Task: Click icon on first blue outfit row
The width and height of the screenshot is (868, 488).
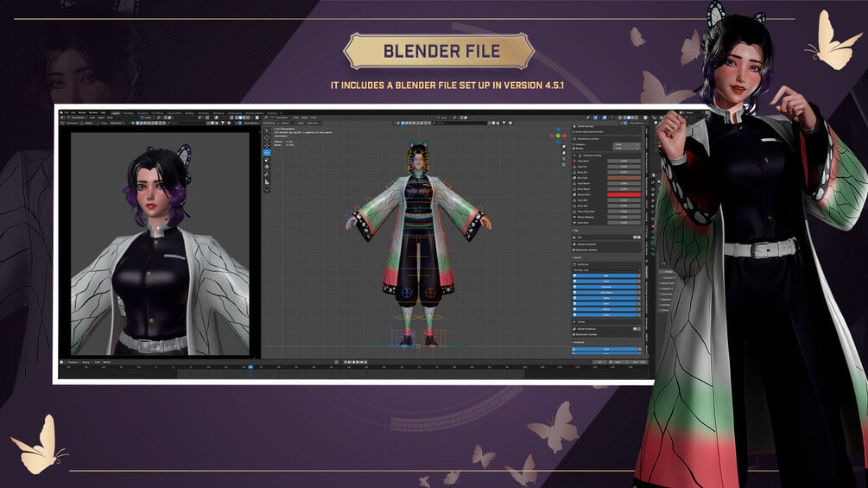Action: click(x=574, y=276)
